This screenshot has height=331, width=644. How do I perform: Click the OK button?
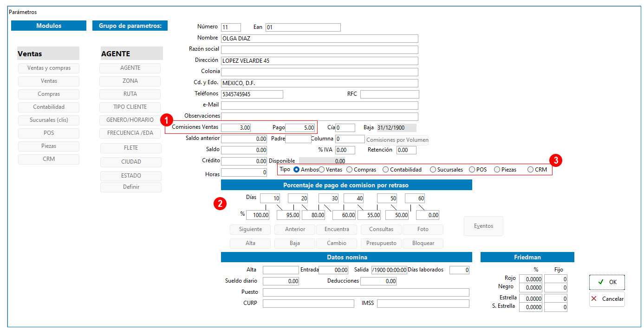coord(607,282)
